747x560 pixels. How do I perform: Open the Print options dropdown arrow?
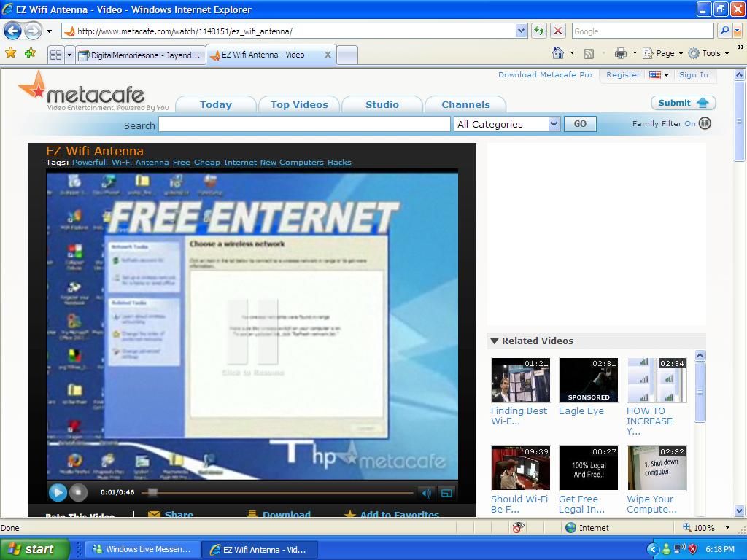(635, 53)
